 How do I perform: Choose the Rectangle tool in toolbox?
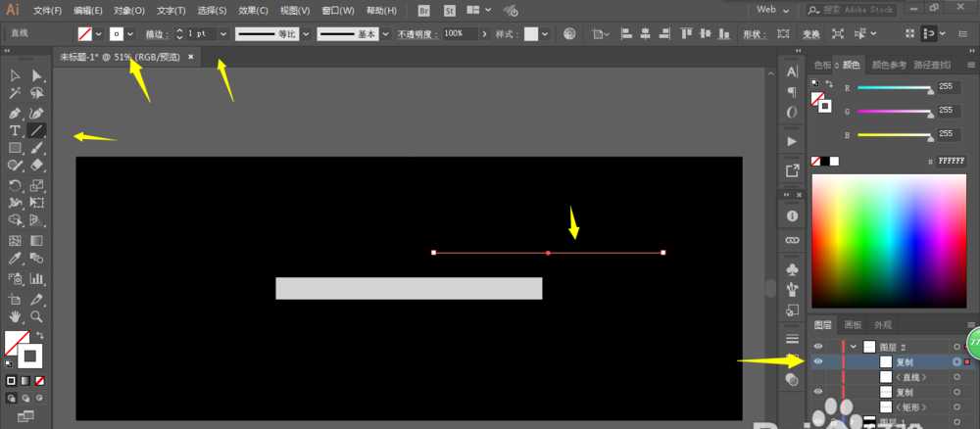[15, 148]
